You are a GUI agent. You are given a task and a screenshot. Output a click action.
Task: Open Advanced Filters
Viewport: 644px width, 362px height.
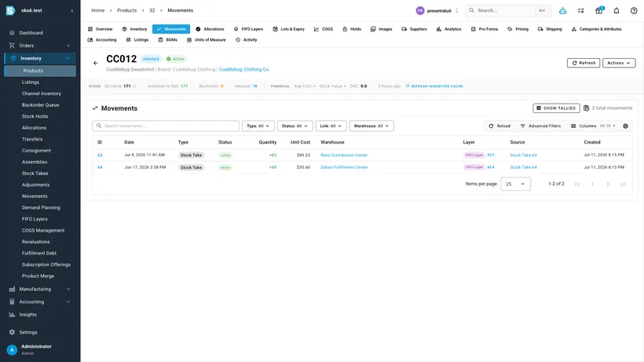coord(540,126)
